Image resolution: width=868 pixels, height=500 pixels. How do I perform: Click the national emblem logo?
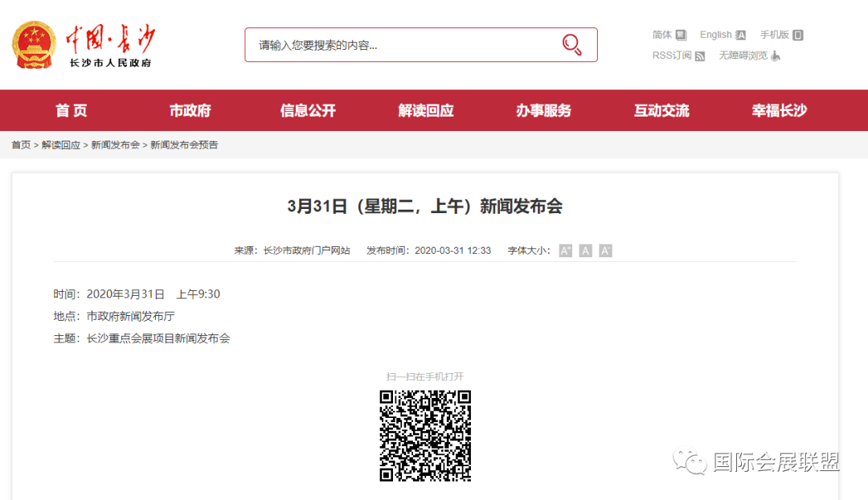coord(35,45)
